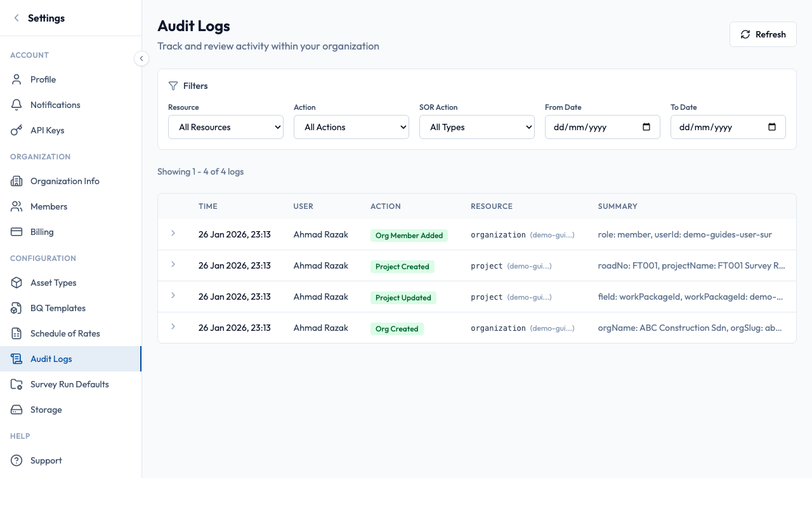Viewport: 812px width, 508px height.
Task: Open Billing via the card icon
Action: [16, 231]
